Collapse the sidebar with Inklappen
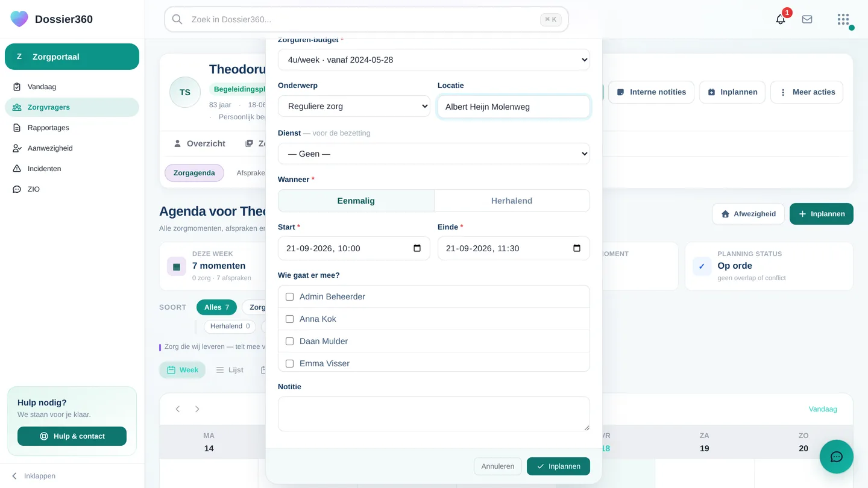 [34, 476]
